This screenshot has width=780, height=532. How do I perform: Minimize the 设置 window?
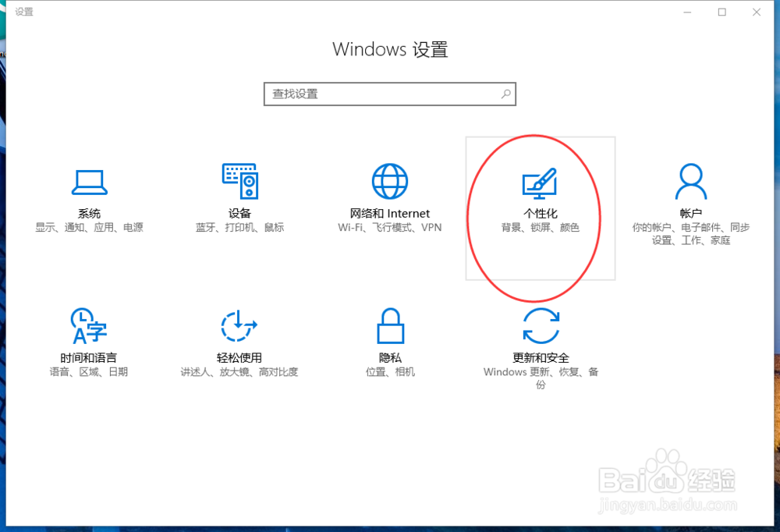[687, 12]
